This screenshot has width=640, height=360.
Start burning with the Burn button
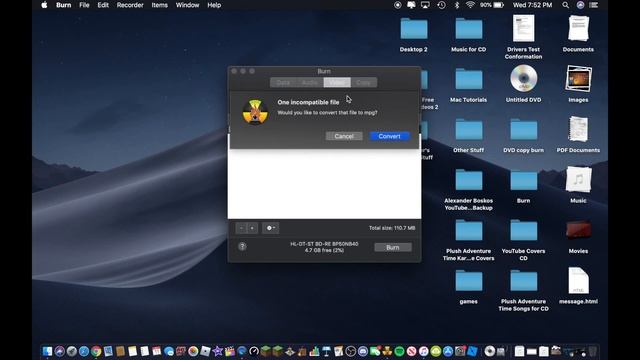click(x=393, y=247)
